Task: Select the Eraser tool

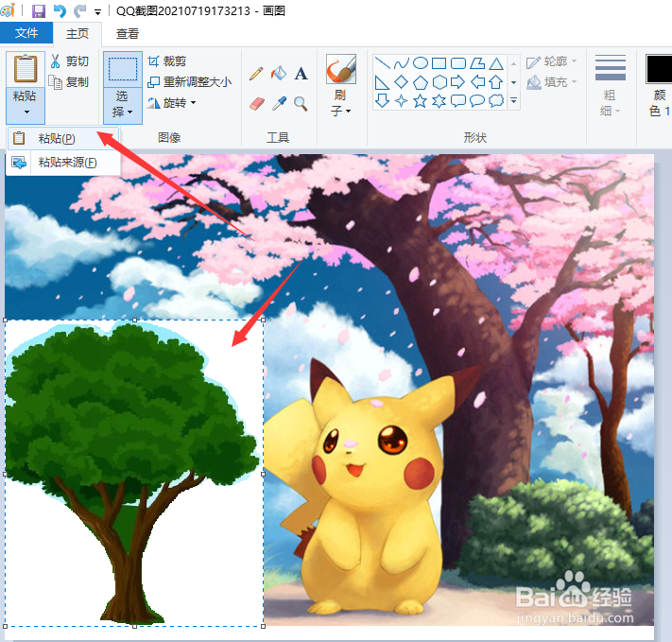Action: (x=256, y=103)
